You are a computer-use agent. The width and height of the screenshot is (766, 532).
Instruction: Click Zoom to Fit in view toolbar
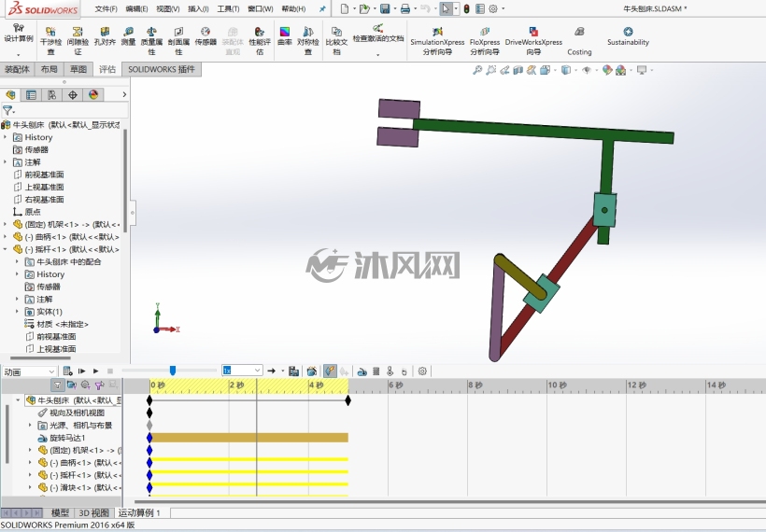pyautogui.click(x=477, y=70)
